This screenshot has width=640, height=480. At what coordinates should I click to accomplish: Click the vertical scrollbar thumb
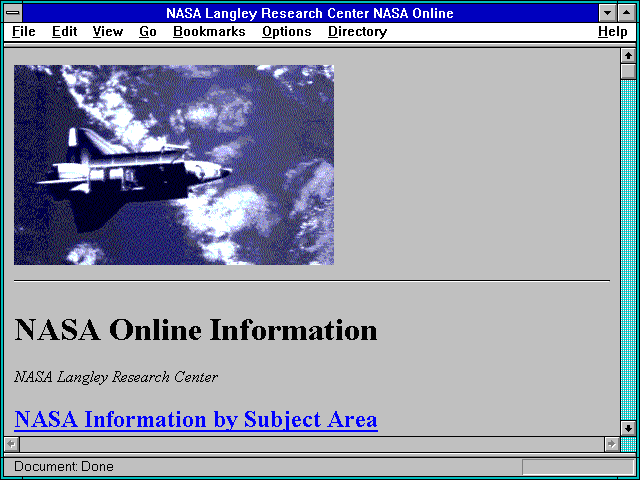coord(628,71)
